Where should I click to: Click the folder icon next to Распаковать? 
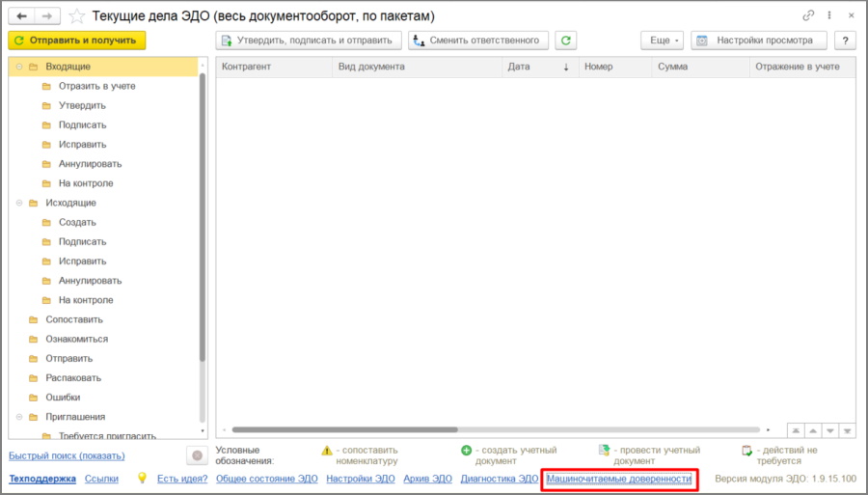[x=33, y=378]
